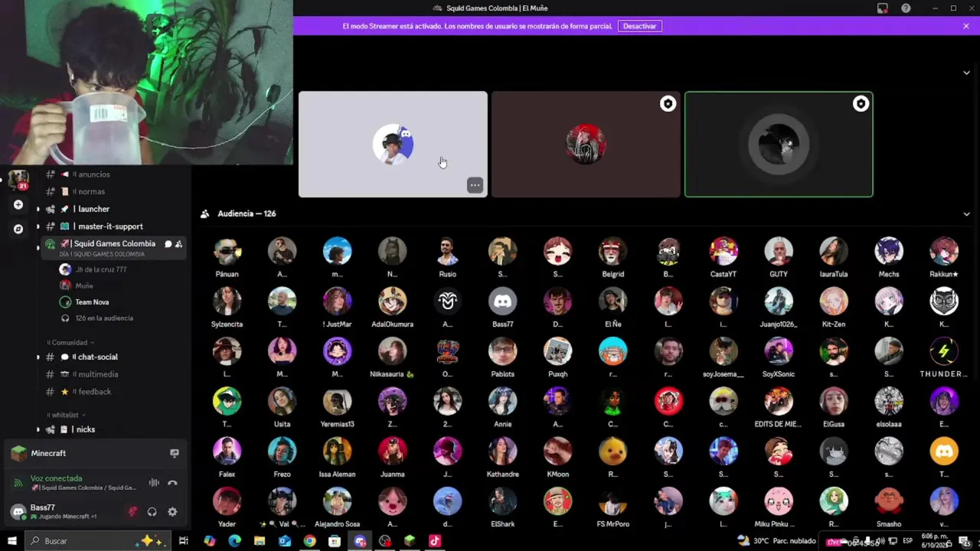Open Microsoft Edge from the taskbar
The image size is (980, 551).
click(x=234, y=541)
